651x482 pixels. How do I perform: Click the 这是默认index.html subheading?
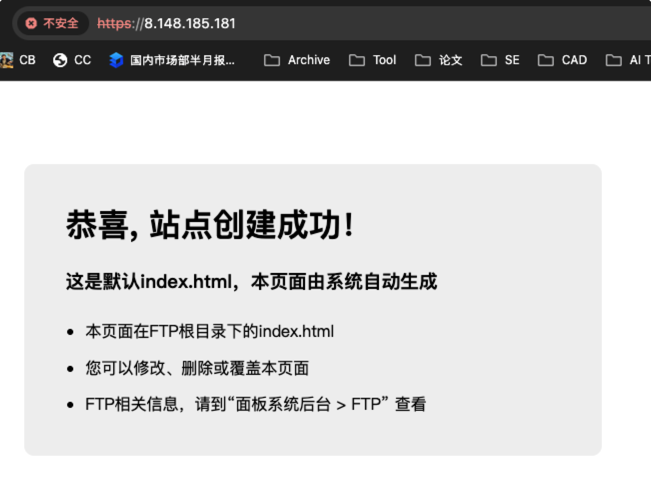(252, 282)
